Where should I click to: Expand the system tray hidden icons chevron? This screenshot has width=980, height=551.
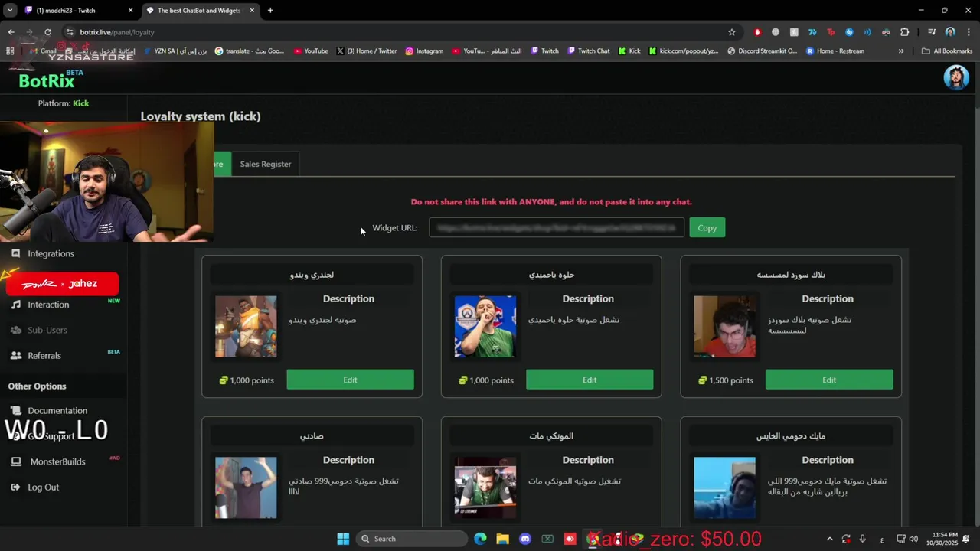click(x=829, y=539)
